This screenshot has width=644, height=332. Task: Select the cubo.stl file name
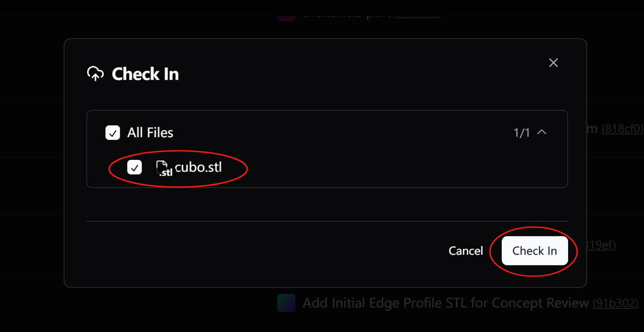198,167
